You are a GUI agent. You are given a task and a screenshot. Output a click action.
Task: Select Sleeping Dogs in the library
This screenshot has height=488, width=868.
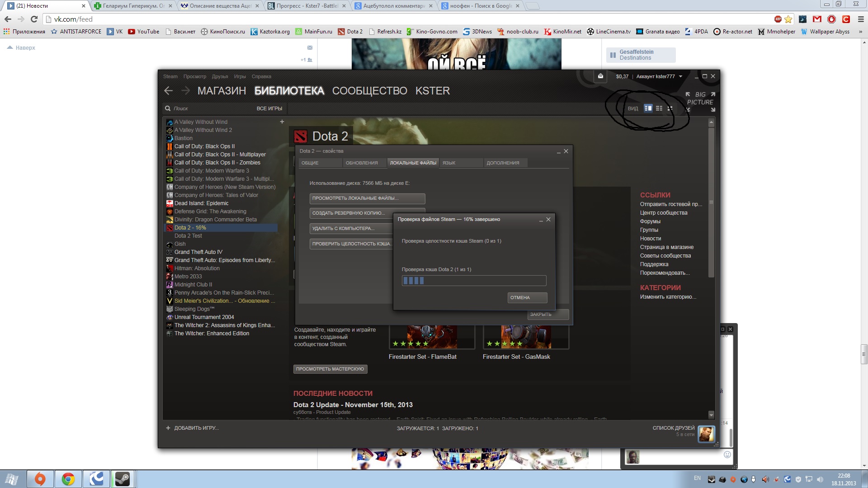[194, 309]
